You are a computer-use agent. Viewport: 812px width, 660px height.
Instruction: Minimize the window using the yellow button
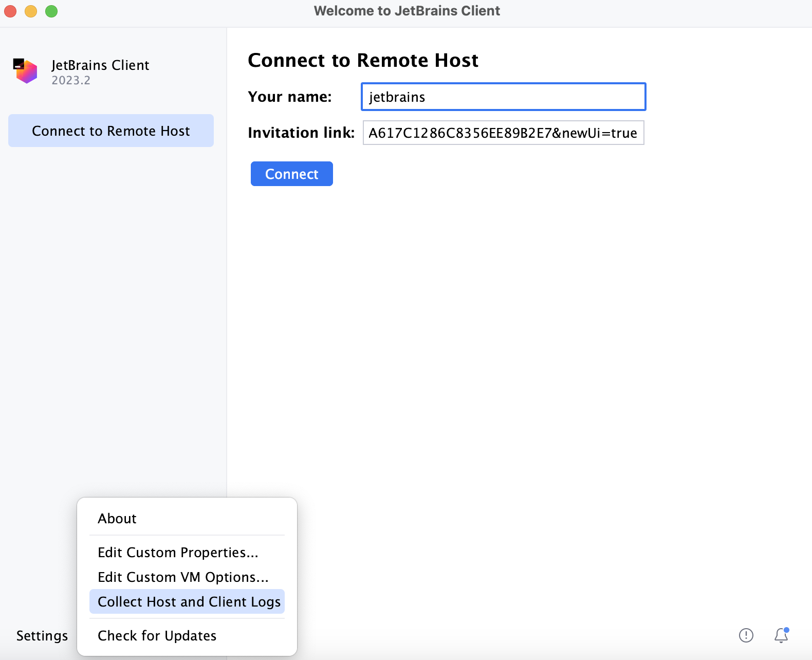[x=31, y=11]
